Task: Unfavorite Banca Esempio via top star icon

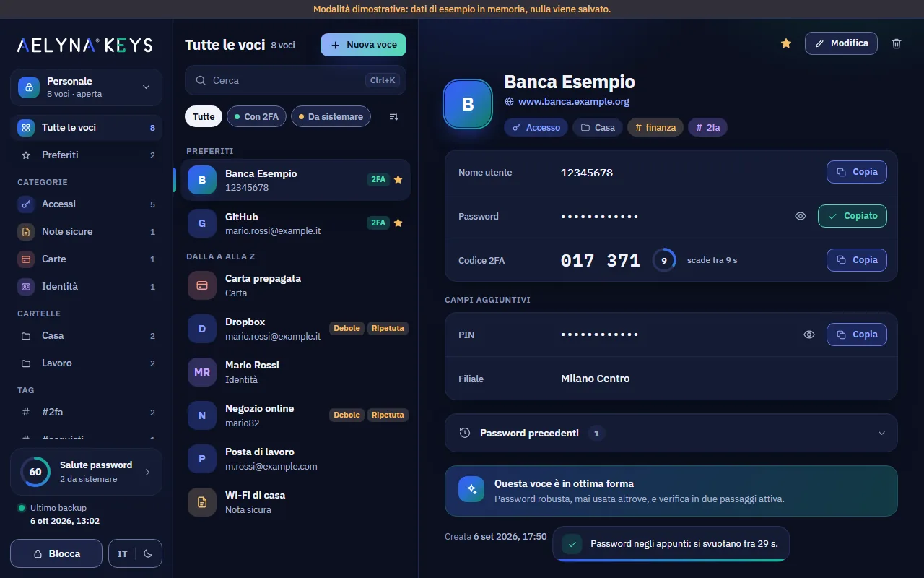Action: 786,43
